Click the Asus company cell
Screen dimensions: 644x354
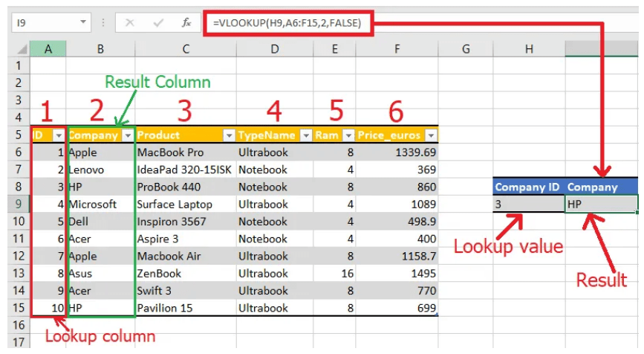point(100,273)
